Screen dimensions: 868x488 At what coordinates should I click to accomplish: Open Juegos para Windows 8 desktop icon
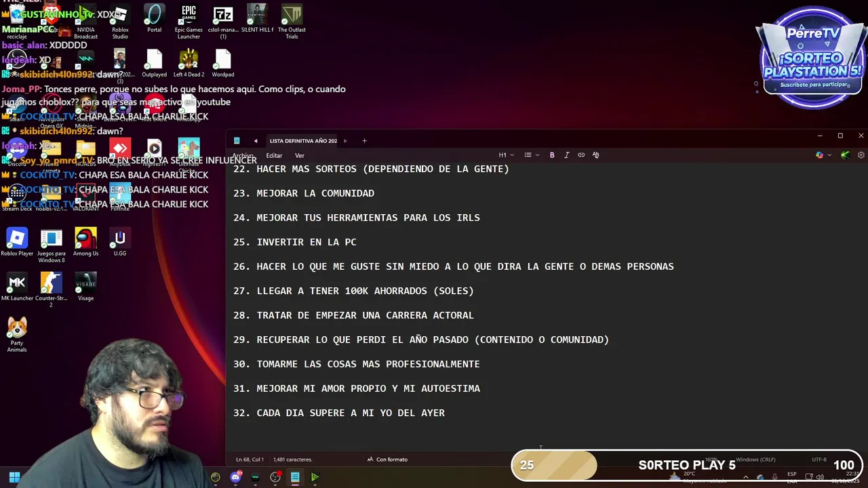[x=51, y=245]
